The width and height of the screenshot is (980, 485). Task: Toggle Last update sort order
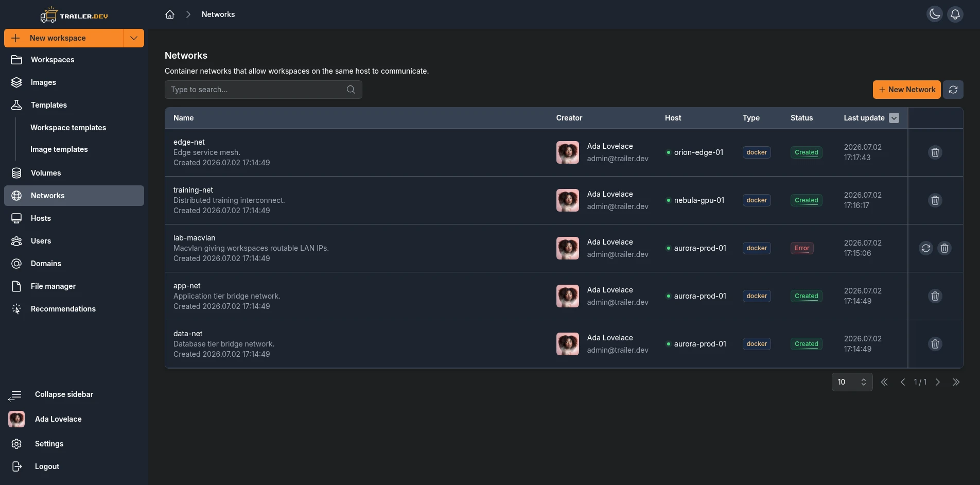click(x=894, y=118)
